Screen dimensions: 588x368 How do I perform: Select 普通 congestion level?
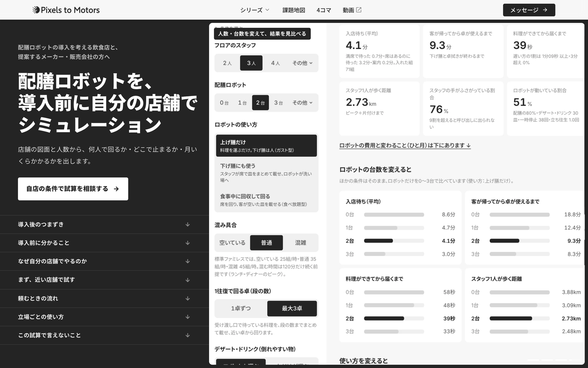click(x=266, y=243)
